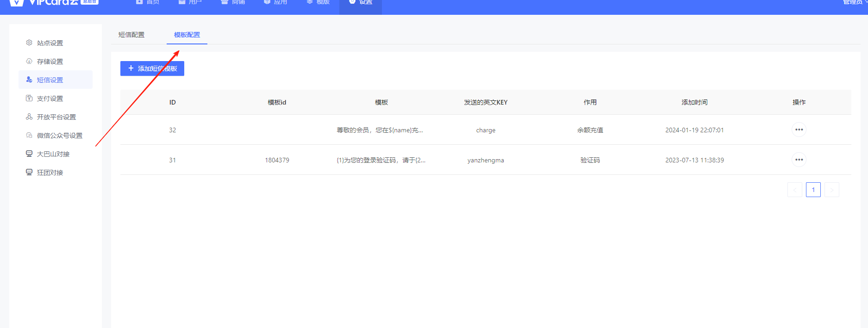Screen dimensions: 868x328
Task: Click the VipCard logo
Action: tap(53, 2)
